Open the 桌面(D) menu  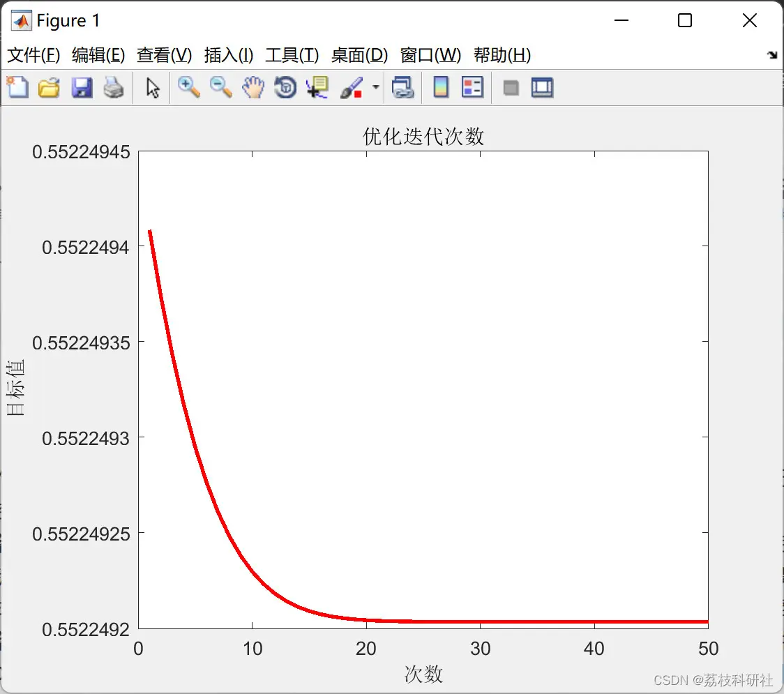pyautogui.click(x=359, y=55)
